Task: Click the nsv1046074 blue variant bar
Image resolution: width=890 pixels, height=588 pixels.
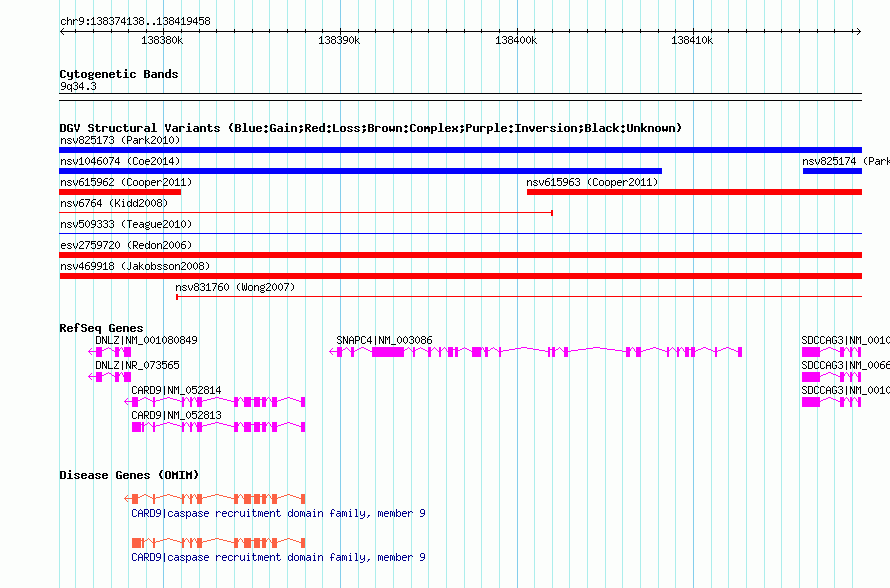Action: click(360, 171)
